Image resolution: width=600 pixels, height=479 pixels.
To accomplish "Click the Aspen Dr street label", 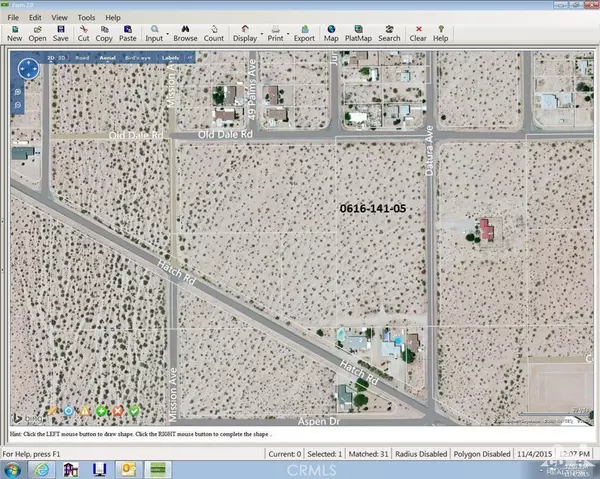I will pos(319,421).
